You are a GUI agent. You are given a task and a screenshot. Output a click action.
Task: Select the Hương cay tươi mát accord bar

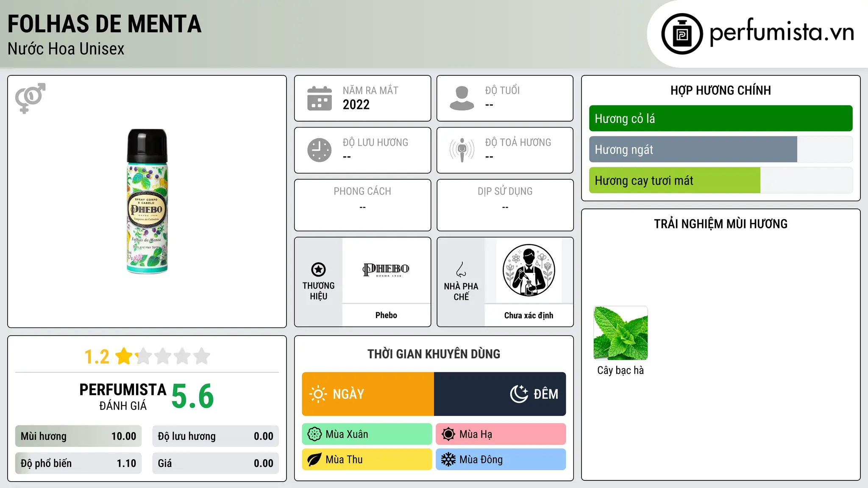click(721, 180)
